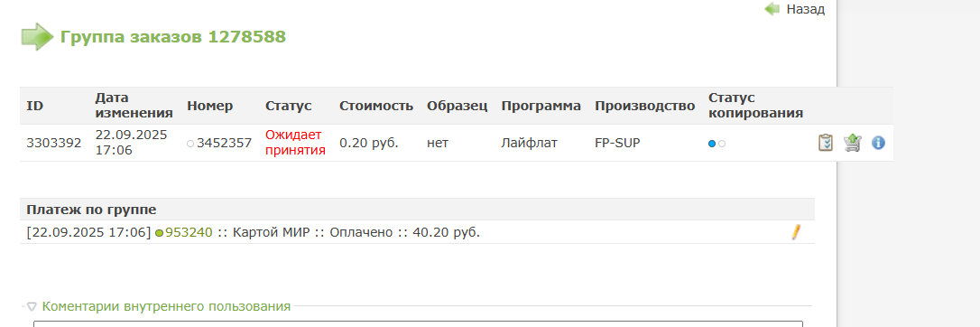Screen dimensions: 980x327
Task: Select the filled blue copy status dot
Action: [x=712, y=144]
